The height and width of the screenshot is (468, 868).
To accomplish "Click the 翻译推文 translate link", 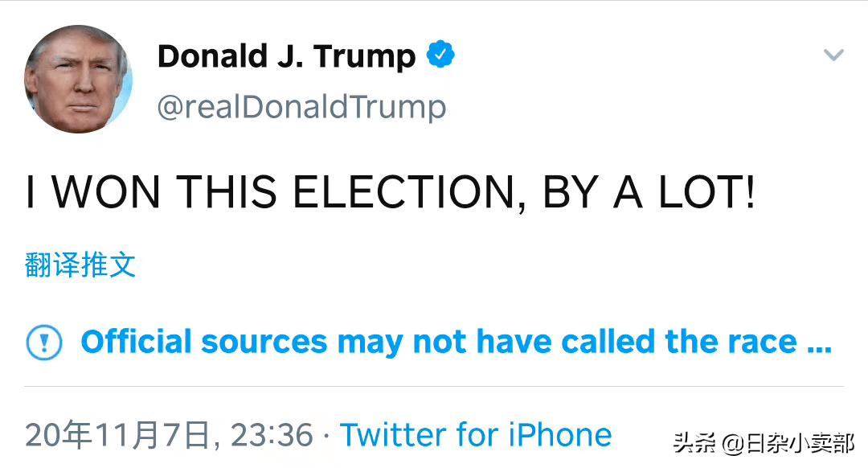I will [80, 265].
